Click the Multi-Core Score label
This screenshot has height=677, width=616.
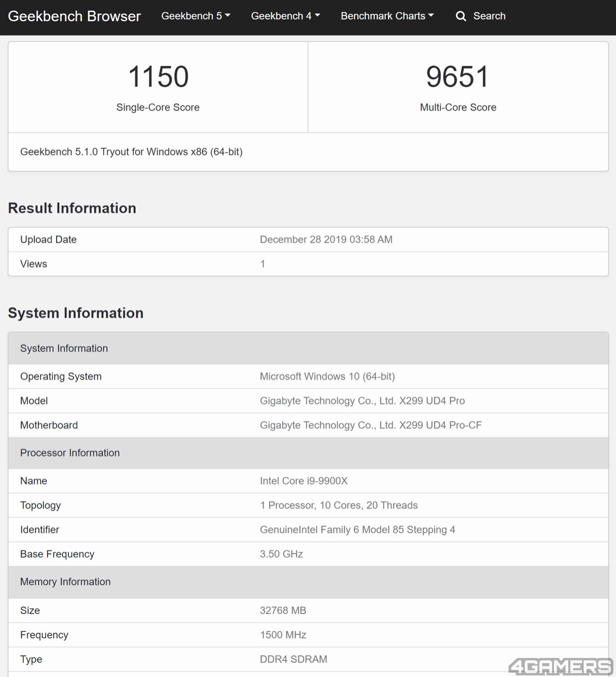(x=458, y=107)
